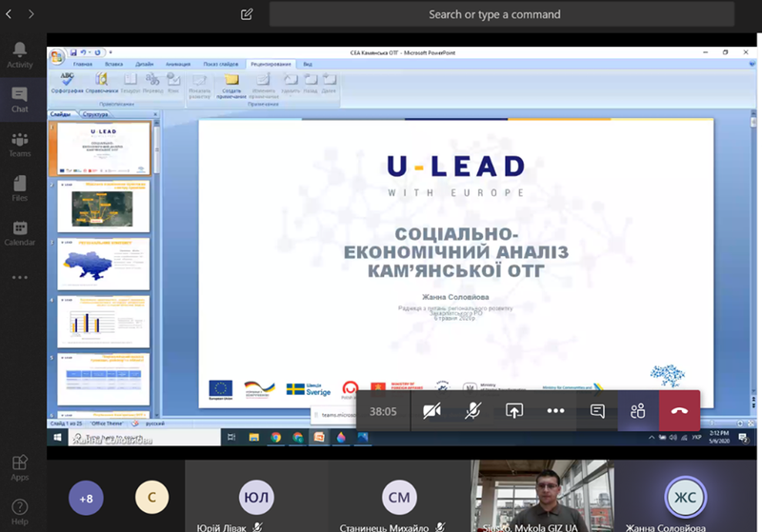Click slide pane vertical scrollbar
This screenshot has height=532, width=762.
point(156,268)
